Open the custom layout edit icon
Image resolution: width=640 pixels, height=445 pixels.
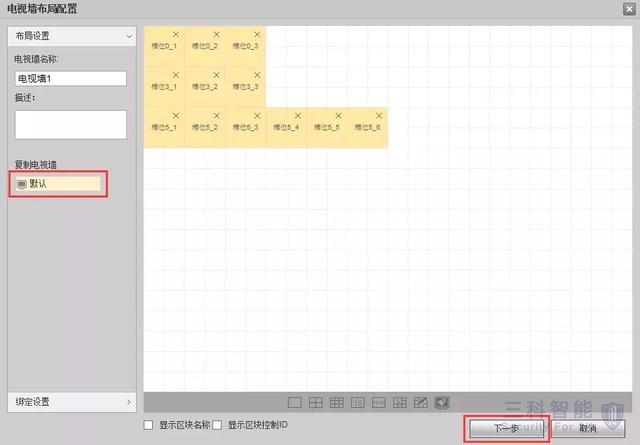[421, 402]
